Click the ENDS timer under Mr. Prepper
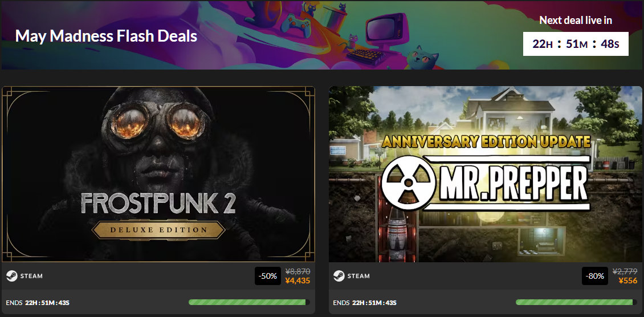 click(x=365, y=303)
